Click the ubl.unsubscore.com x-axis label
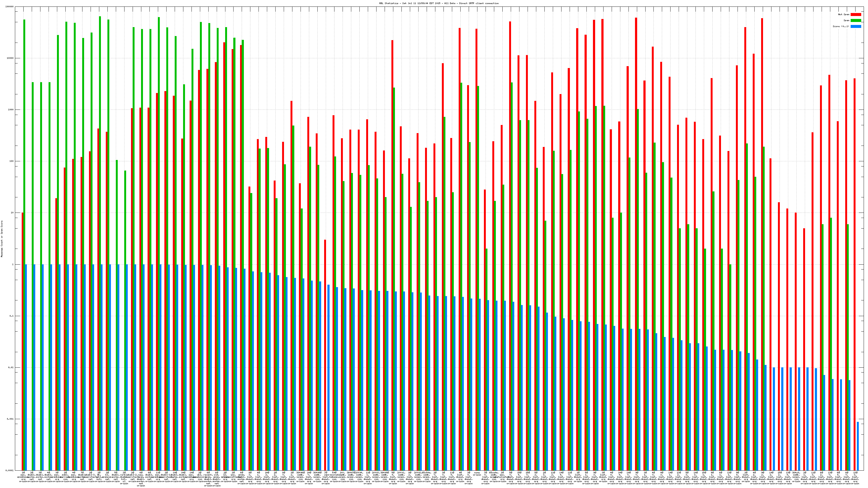 [x=200, y=477]
